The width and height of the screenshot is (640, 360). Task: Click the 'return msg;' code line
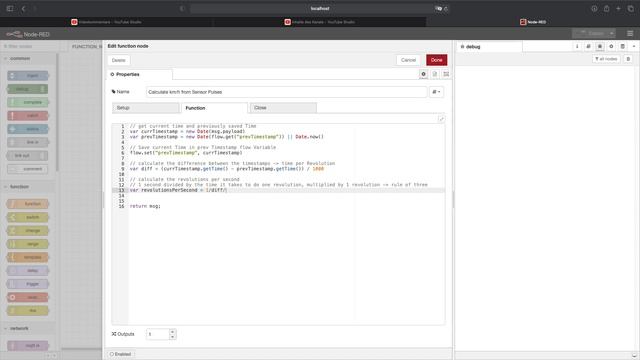[145, 206]
